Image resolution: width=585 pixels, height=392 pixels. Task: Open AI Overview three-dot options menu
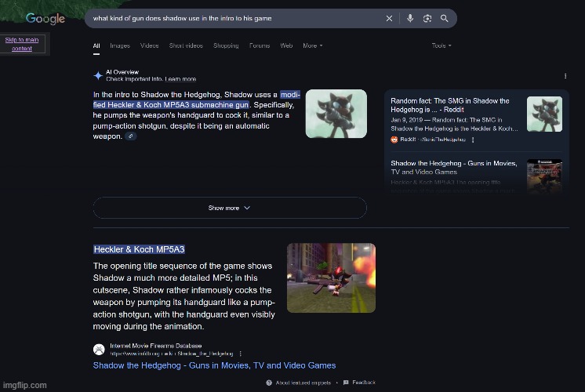565,76
